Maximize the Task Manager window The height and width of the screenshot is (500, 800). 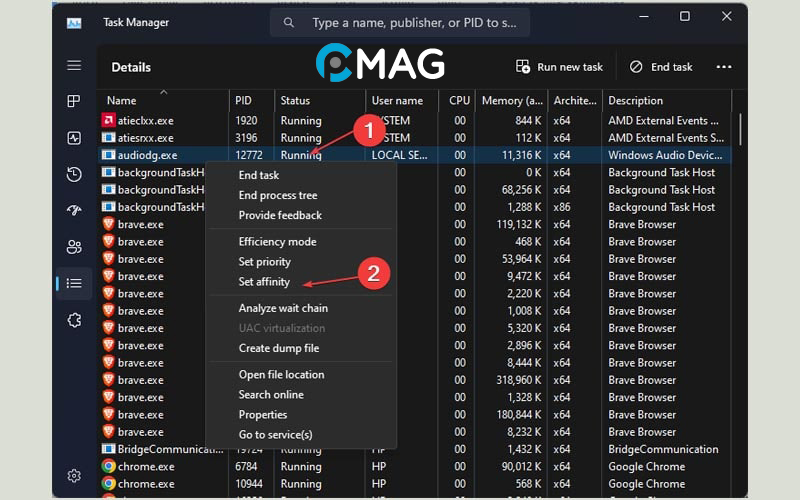[x=685, y=16]
